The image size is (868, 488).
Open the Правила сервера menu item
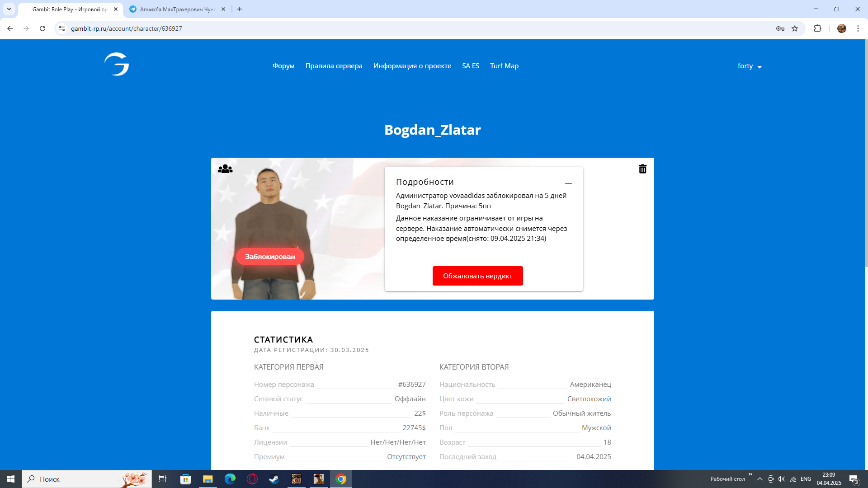pyautogui.click(x=334, y=66)
